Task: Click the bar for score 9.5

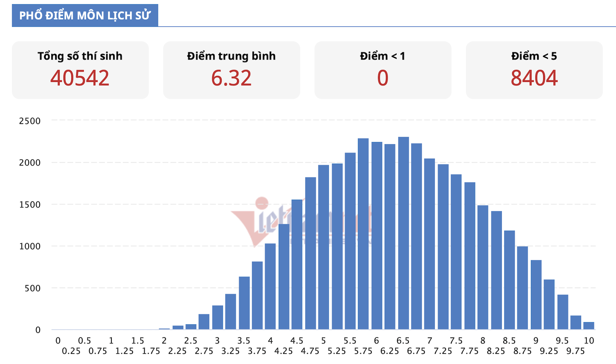Action: tap(563, 312)
